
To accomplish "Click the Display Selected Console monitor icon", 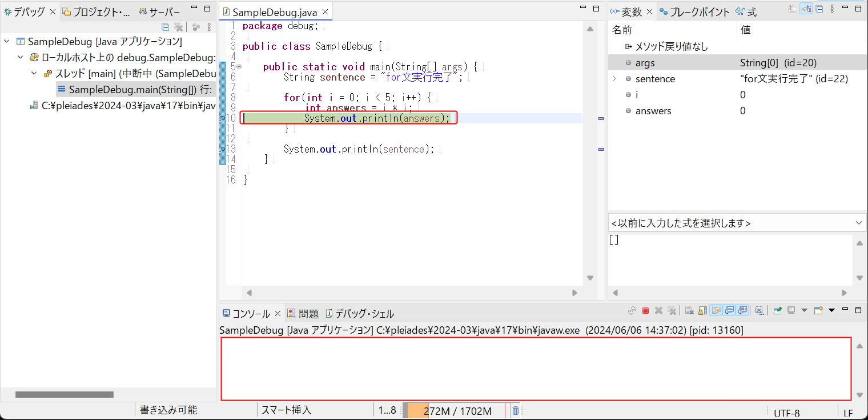I will click(791, 310).
